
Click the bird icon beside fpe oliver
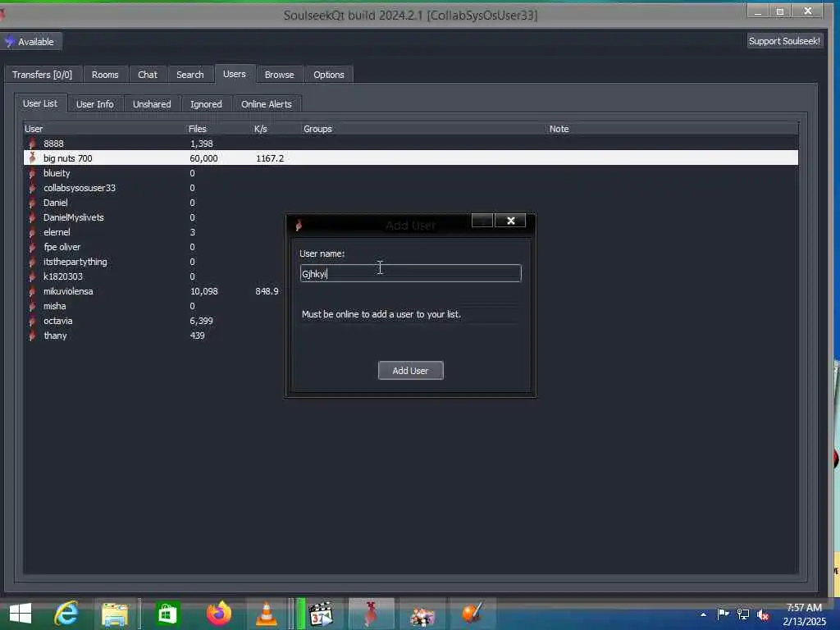32,247
